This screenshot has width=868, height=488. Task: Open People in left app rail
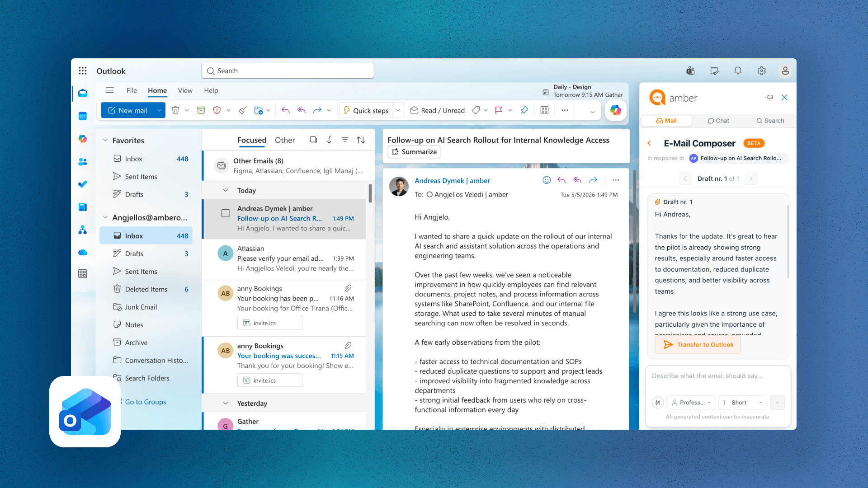83,161
